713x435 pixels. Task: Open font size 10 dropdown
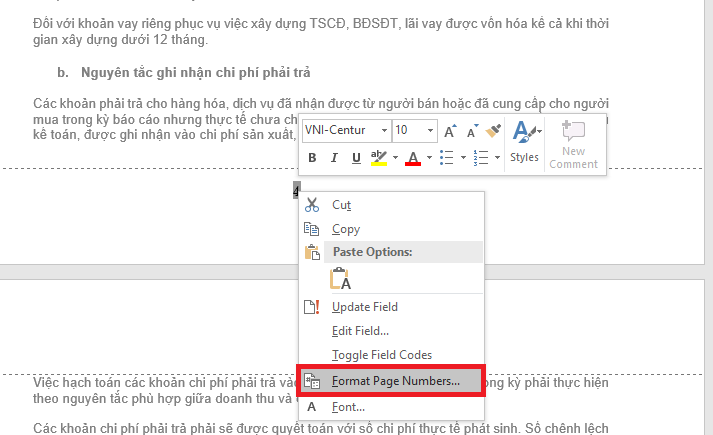coord(430,130)
